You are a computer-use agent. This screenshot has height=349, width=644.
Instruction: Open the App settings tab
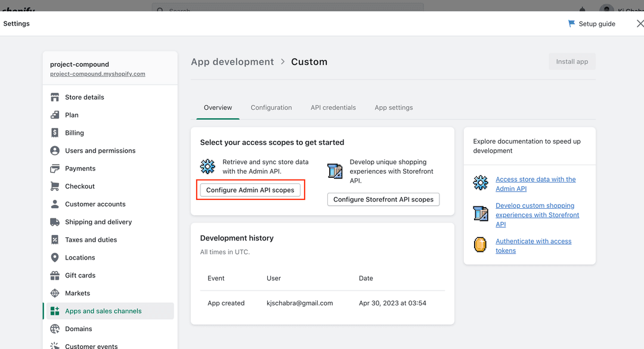(x=394, y=108)
